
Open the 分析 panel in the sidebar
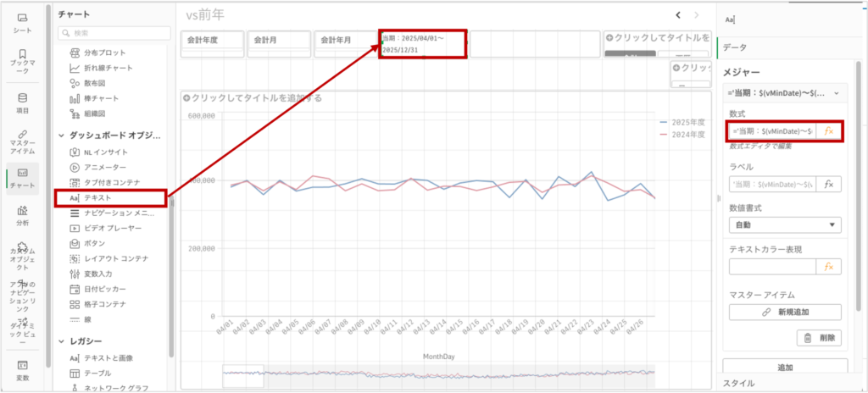point(23,215)
